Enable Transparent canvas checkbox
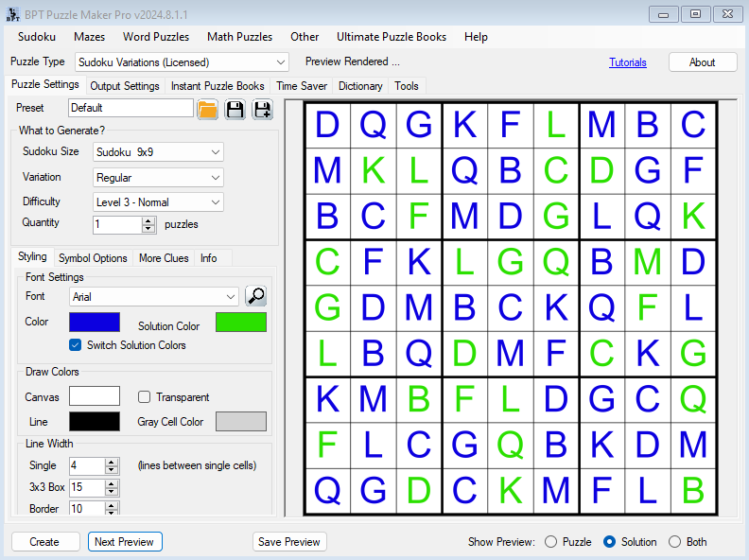 click(144, 397)
